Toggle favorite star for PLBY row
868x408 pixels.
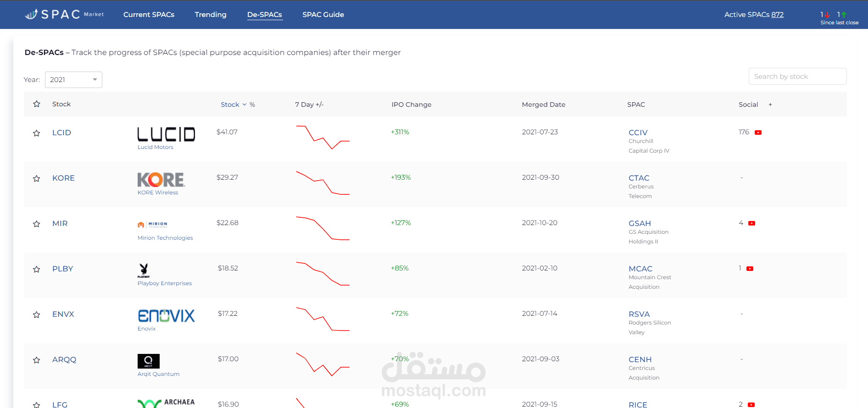click(x=37, y=269)
